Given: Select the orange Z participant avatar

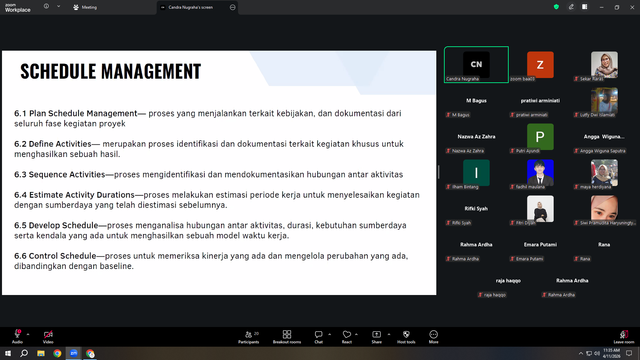Looking at the screenshot, I should click(x=540, y=64).
